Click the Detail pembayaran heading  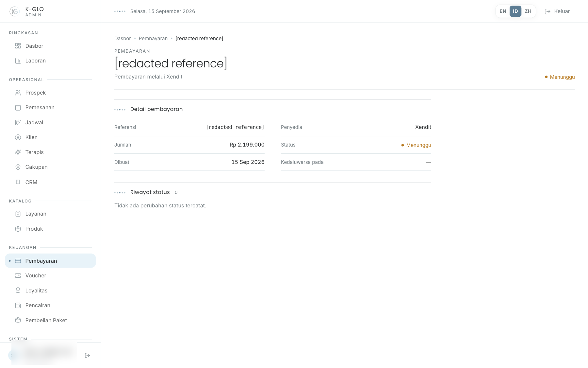[156, 109]
